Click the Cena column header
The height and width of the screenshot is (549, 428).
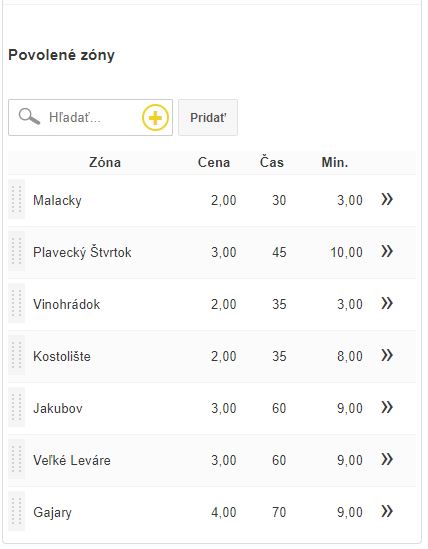214,162
